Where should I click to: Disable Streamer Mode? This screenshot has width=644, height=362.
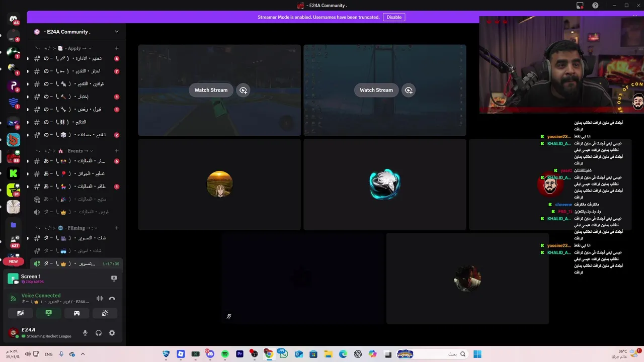(394, 17)
